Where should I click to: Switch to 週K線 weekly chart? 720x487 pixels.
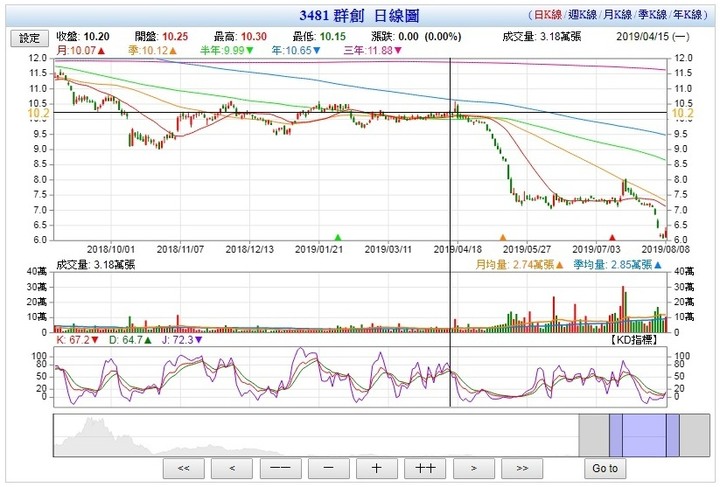pos(582,15)
